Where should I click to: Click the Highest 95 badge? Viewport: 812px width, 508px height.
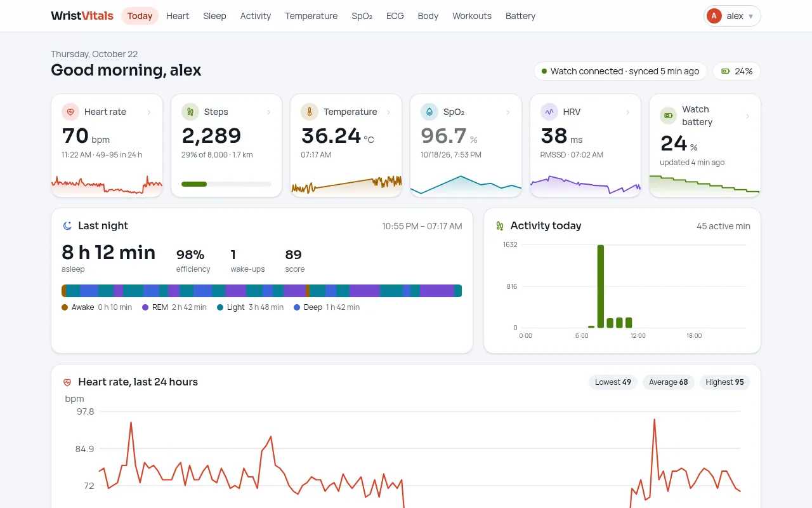click(x=725, y=382)
